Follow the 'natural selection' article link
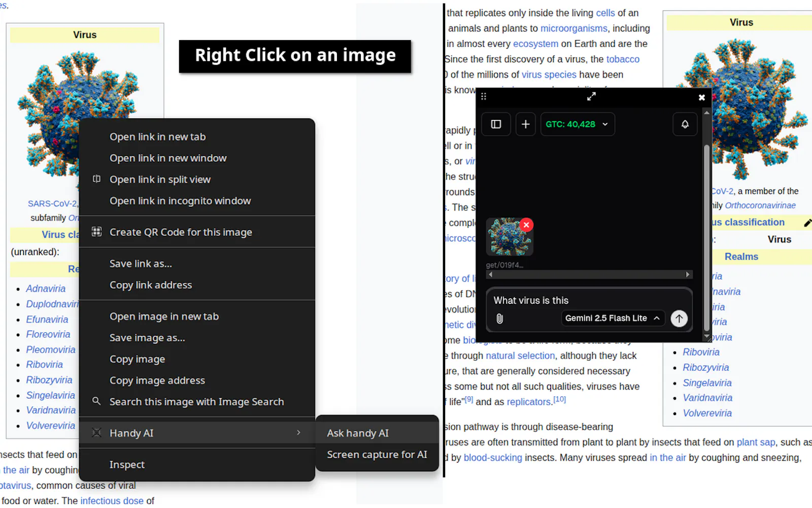Image resolution: width=812 pixels, height=508 pixels. click(520, 356)
